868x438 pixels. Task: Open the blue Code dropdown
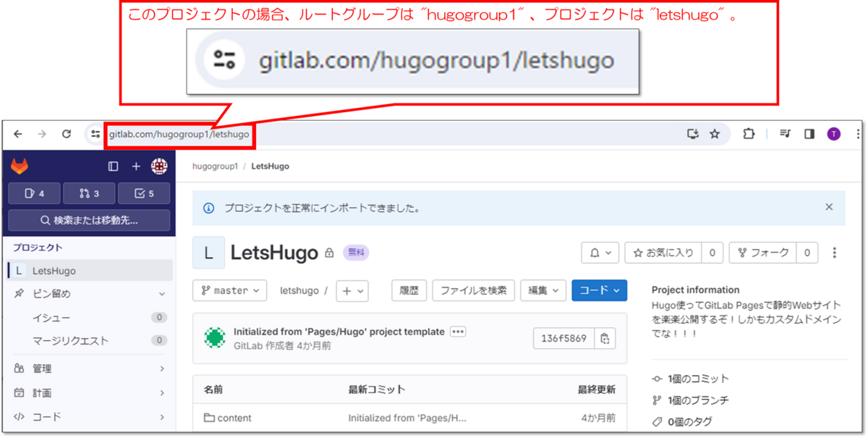coord(599,290)
